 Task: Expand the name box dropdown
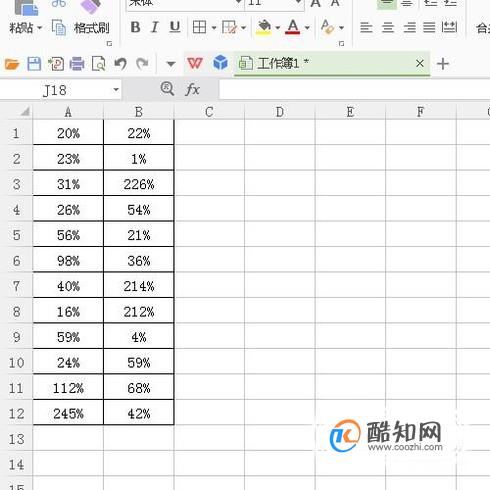pyautogui.click(x=116, y=89)
